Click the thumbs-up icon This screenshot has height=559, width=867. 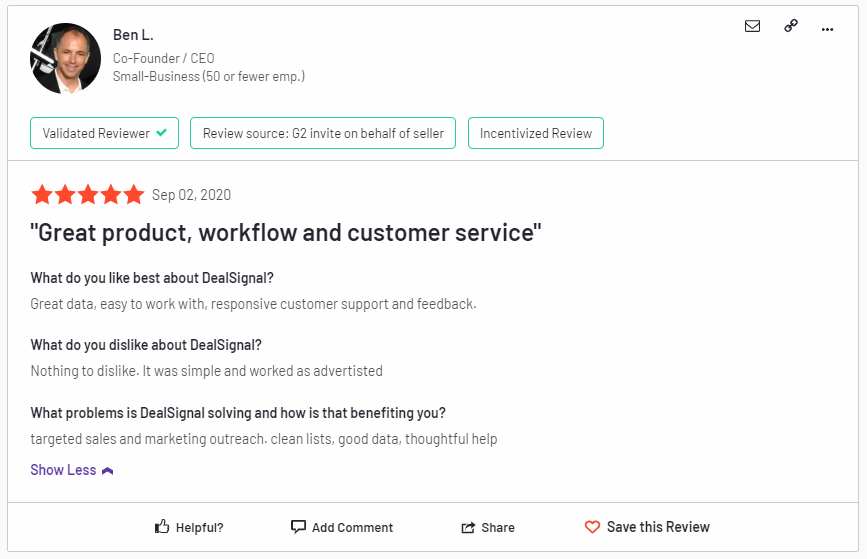pyautogui.click(x=161, y=526)
